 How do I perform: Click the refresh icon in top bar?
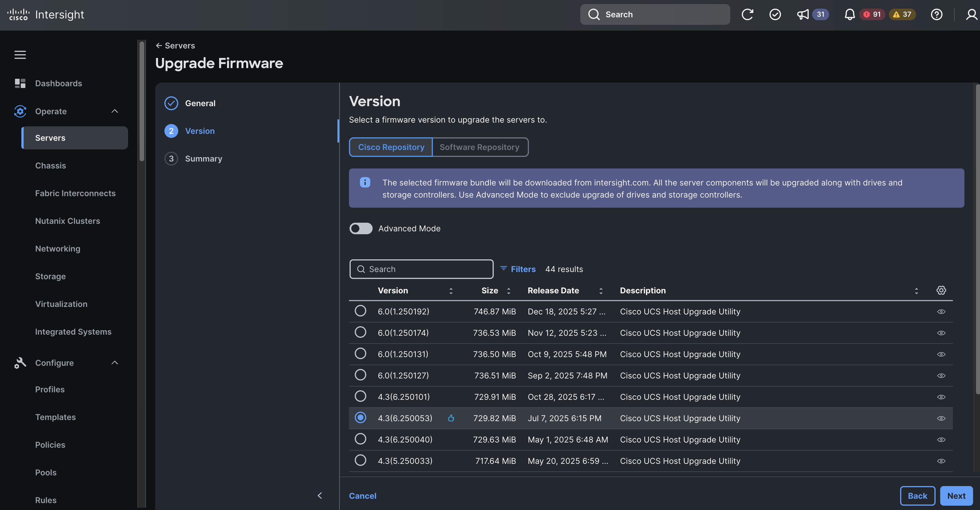[747, 14]
